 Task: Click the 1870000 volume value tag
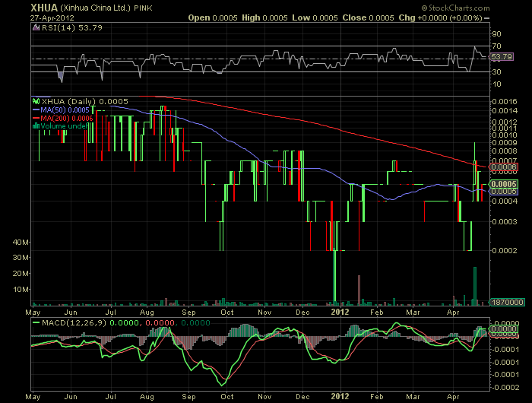coord(507,302)
